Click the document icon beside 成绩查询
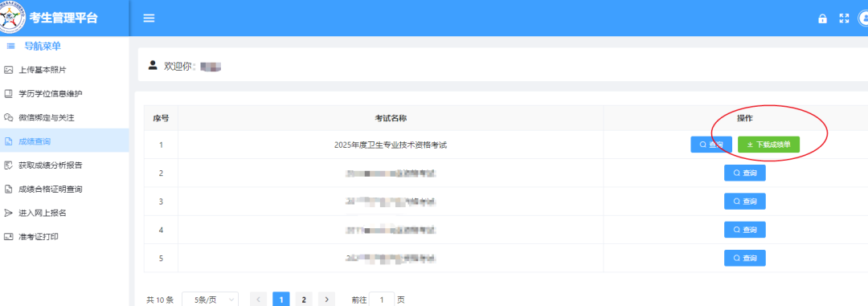Image resolution: width=868 pixels, height=306 pixels. pos(8,141)
